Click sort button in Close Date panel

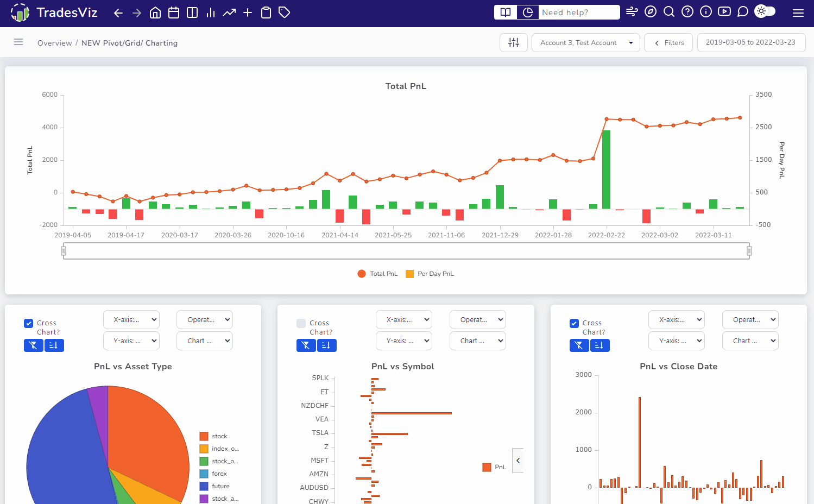(600, 345)
